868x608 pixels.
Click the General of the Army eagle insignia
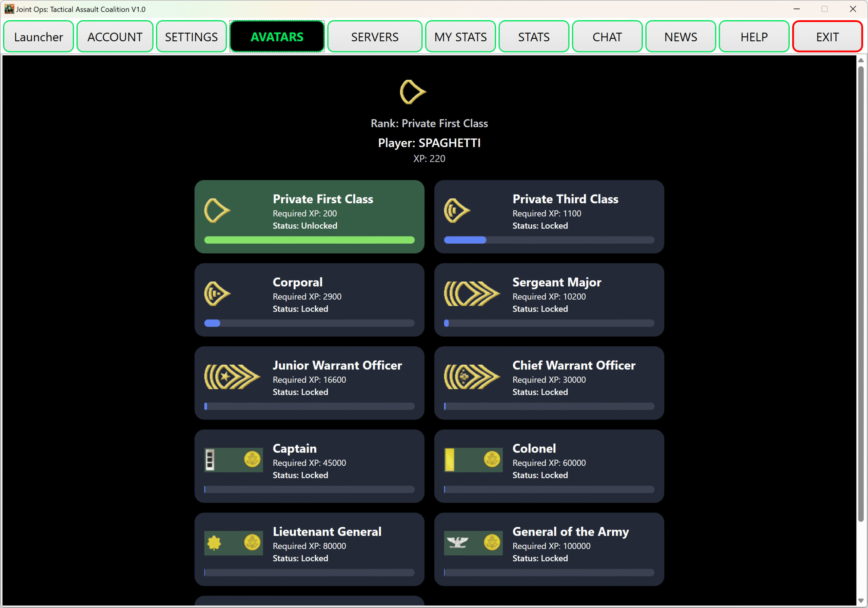(x=473, y=543)
